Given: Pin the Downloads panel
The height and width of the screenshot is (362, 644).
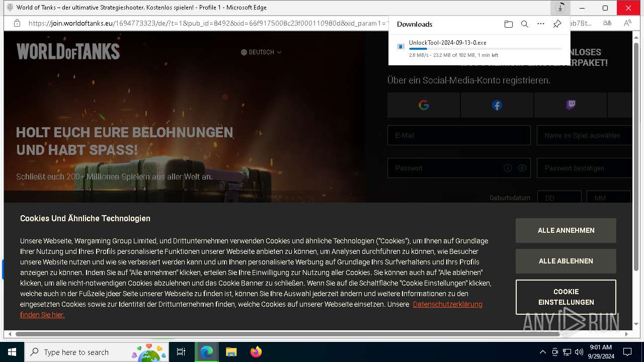Looking at the screenshot, I should coord(557,24).
